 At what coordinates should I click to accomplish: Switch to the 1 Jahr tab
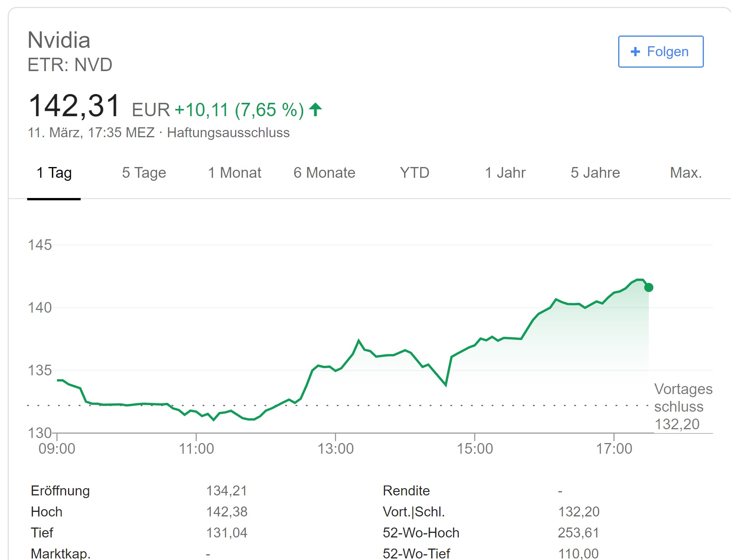pos(505,173)
